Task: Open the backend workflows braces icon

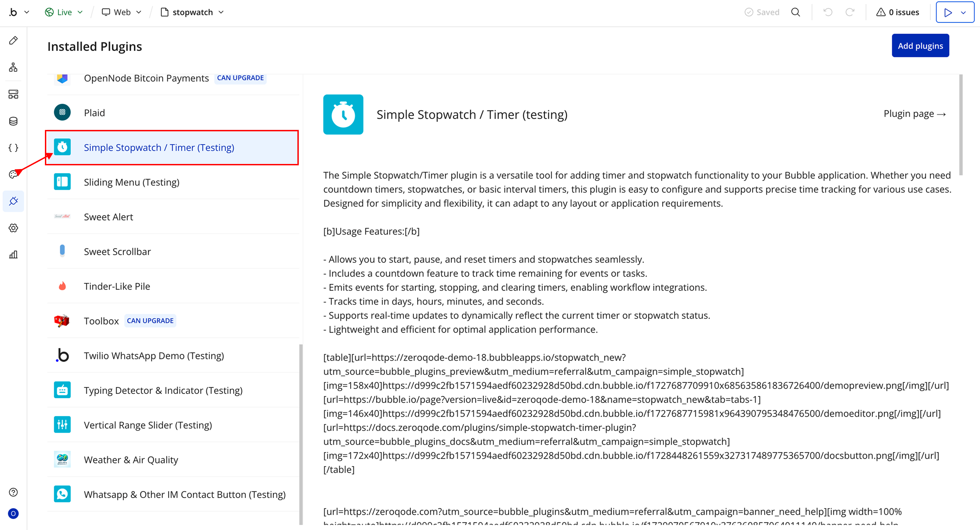Action: [x=13, y=148]
